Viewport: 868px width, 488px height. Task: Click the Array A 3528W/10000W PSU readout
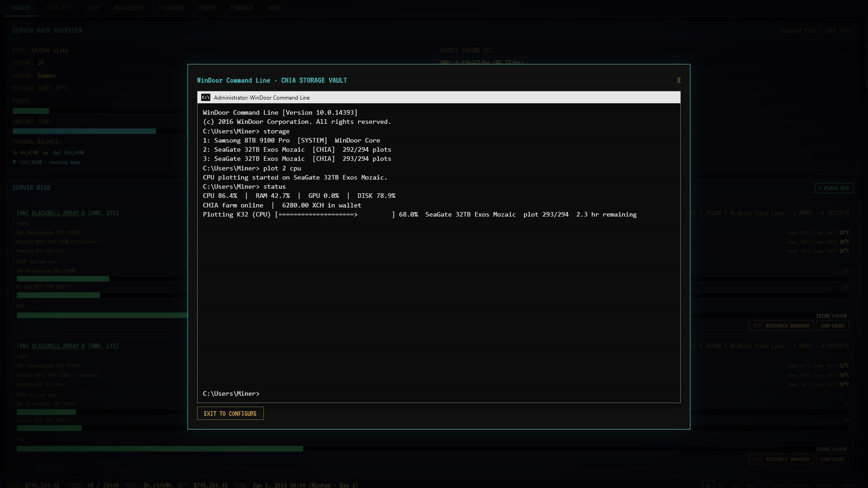tap(831, 316)
